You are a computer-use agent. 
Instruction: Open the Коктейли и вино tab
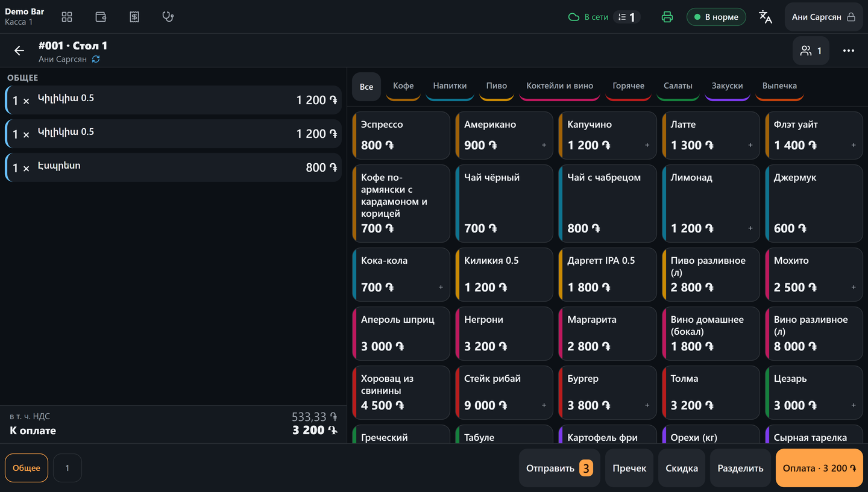click(x=560, y=87)
